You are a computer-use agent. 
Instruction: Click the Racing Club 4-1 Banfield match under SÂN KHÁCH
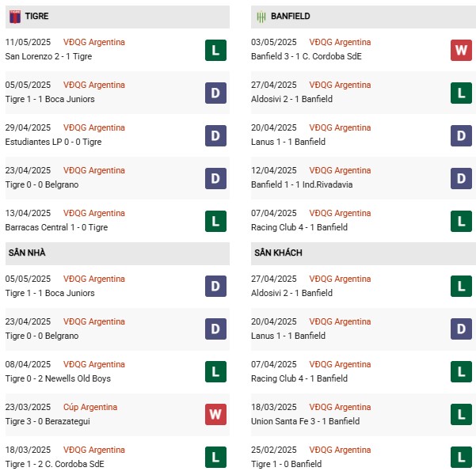click(x=364, y=371)
